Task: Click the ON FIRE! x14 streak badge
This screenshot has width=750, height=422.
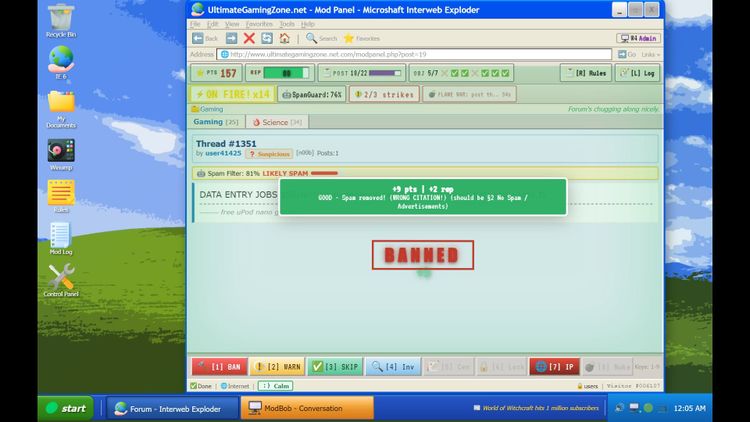Action: [233, 94]
